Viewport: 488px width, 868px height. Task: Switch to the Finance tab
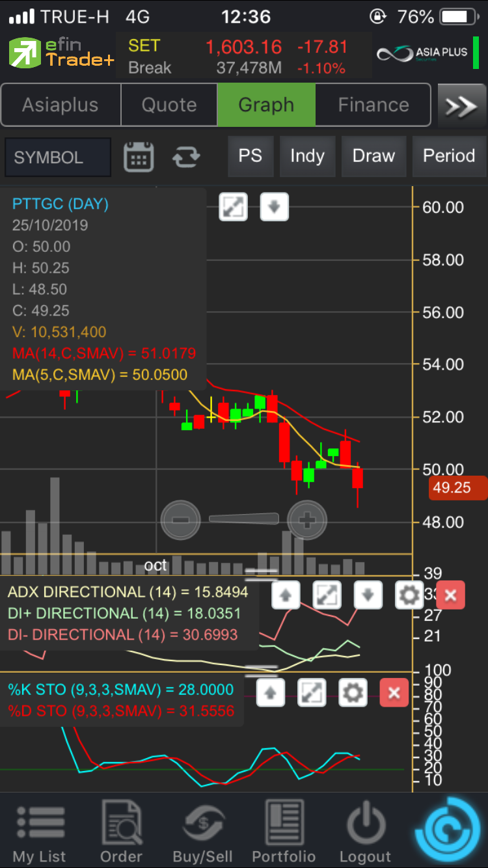tap(373, 105)
